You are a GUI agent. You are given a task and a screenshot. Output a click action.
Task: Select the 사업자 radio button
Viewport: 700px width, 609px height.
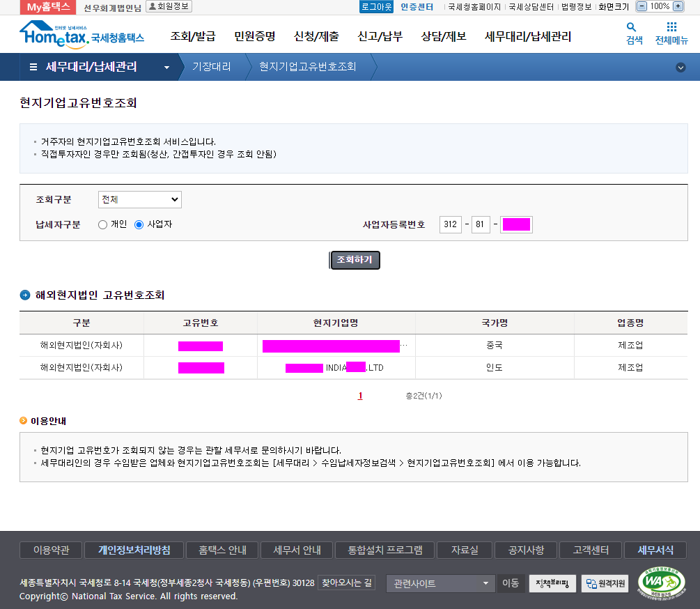coord(139,224)
